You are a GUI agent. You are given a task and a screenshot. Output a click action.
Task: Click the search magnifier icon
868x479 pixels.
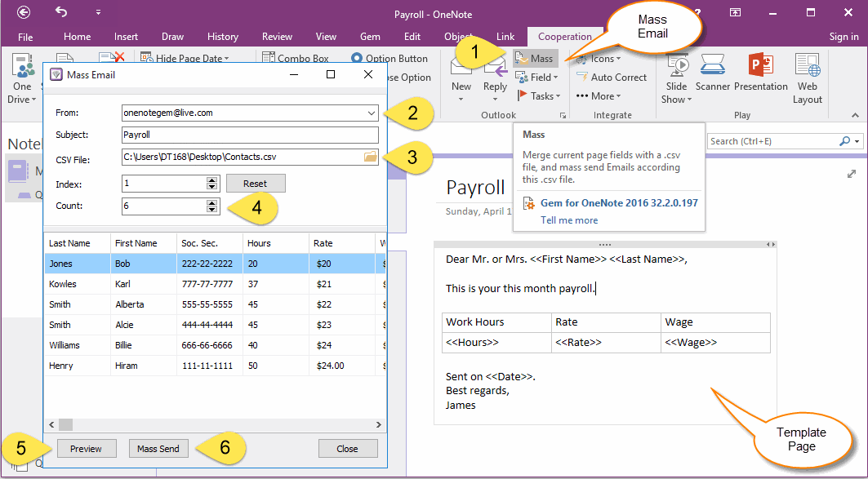(844, 142)
